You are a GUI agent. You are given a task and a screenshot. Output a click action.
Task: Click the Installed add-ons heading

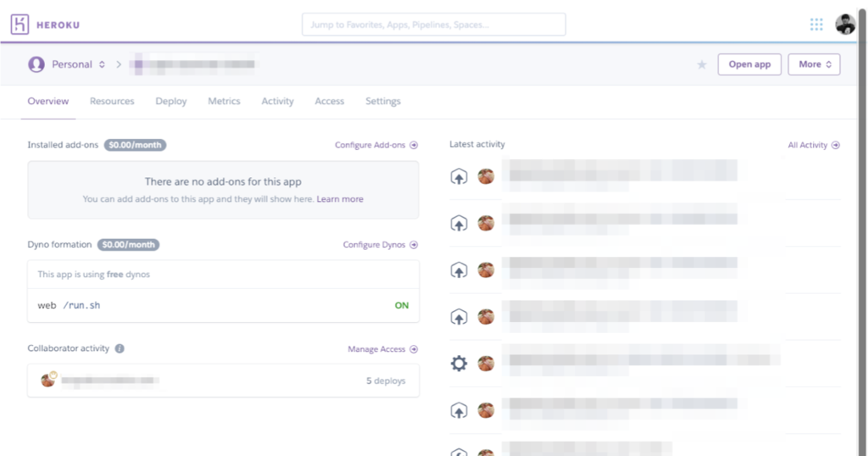point(63,145)
